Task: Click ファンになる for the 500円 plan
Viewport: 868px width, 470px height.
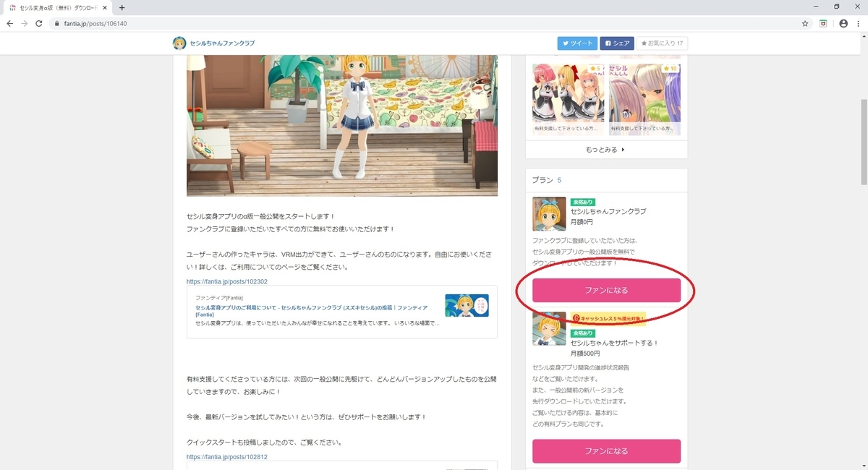Action: 606,450
